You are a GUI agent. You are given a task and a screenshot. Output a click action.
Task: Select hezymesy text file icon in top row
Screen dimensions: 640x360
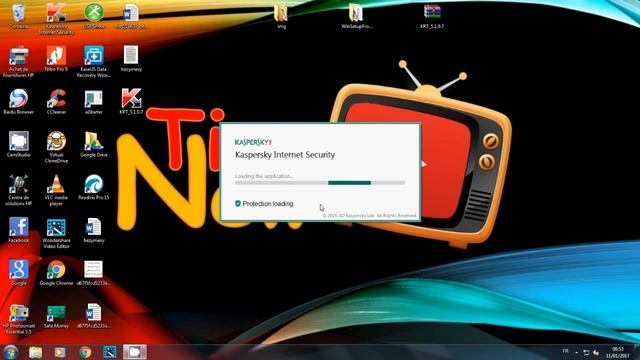(x=131, y=58)
